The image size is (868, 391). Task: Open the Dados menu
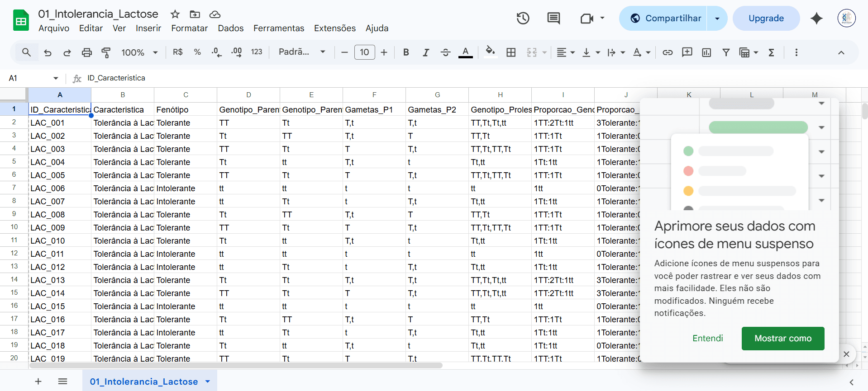tap(230, 28)
